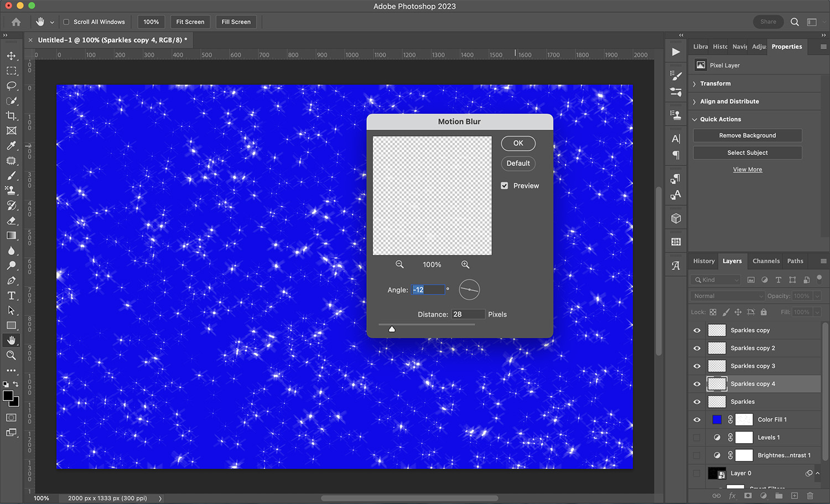Open the Paths tab
Viewport: 830px width, 504px height.
(x=795, y=261)
